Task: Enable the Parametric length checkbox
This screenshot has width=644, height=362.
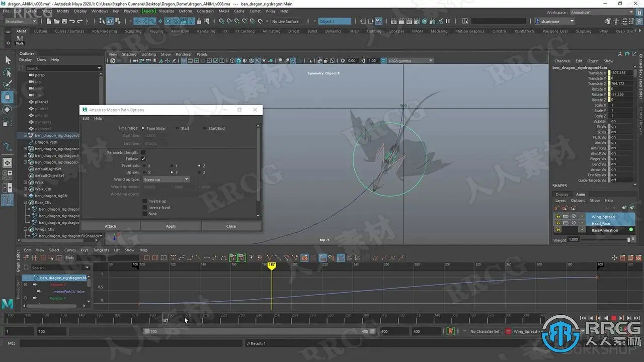Action: (143, 152)
